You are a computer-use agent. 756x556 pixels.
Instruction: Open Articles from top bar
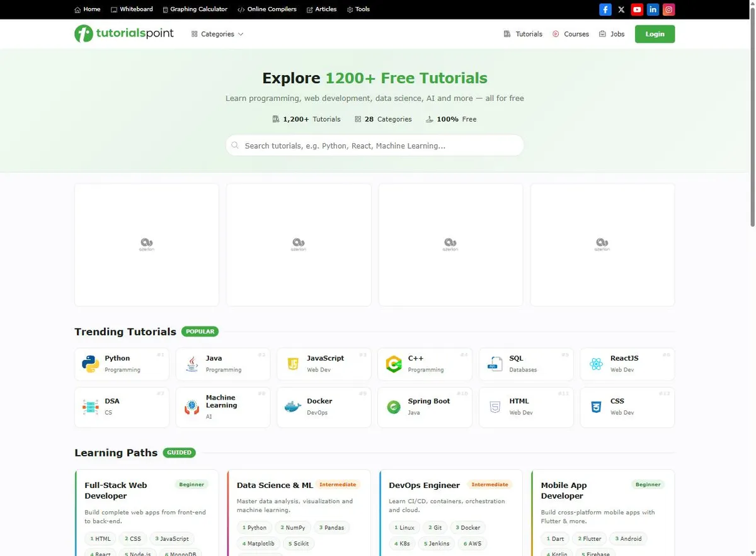321,9
